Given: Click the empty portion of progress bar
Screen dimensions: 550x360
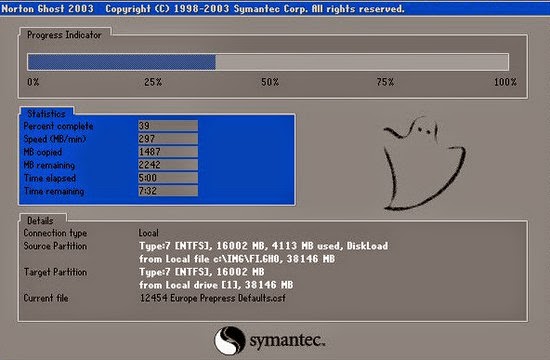Looking at the screenshot, I should pos(362,62).
